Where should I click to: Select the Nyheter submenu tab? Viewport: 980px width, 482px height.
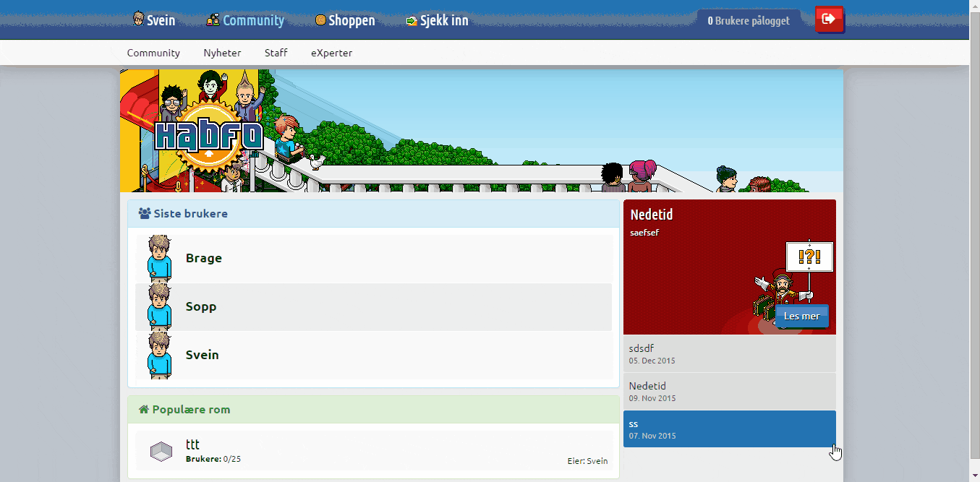222,53
